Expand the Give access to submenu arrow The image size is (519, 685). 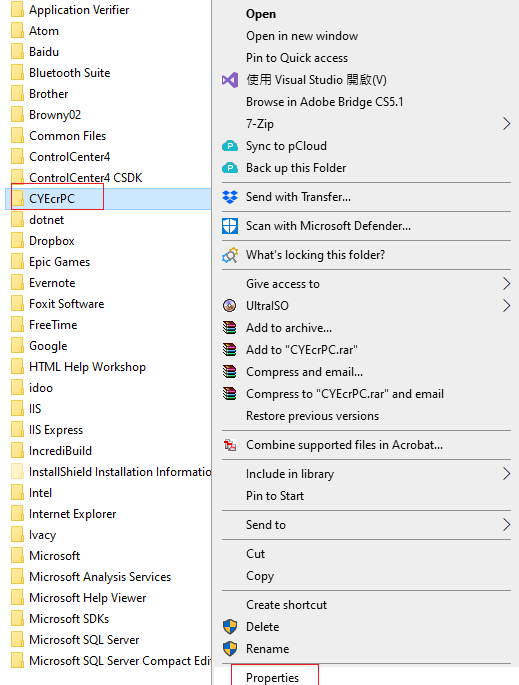pyautogui.click(x=506, y=284)
